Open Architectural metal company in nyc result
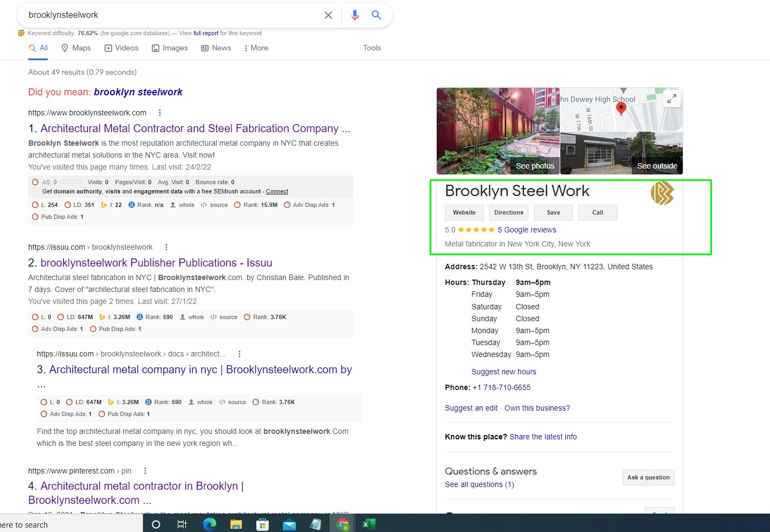This screenshot has width=770, height=532. pyautogui.click(x=200, y=369)
